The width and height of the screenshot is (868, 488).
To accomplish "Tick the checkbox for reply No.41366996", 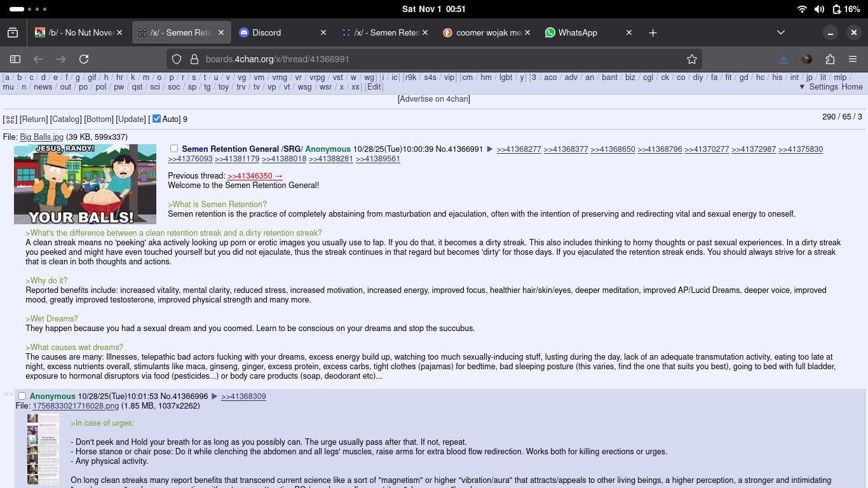I will click(x=22, y=396).
